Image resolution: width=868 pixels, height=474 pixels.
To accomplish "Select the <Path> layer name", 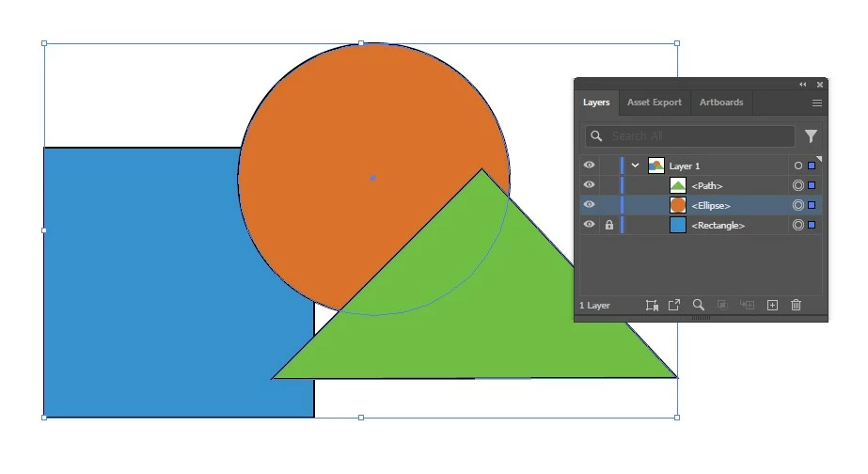I will pos(707,186).
